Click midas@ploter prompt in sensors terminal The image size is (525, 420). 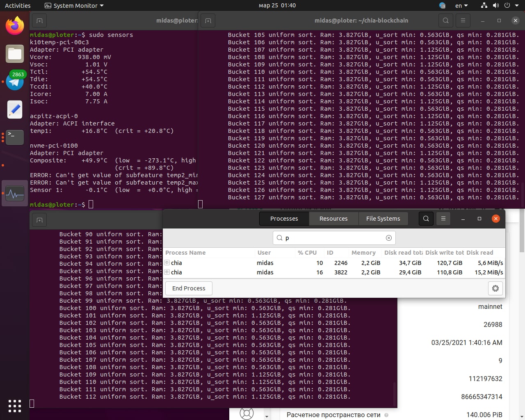[57, 205]
